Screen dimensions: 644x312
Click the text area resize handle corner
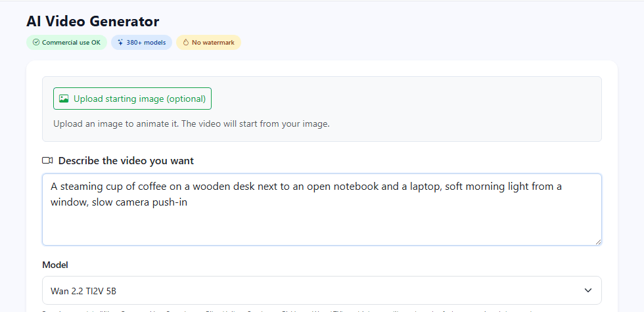coord(598,242)
